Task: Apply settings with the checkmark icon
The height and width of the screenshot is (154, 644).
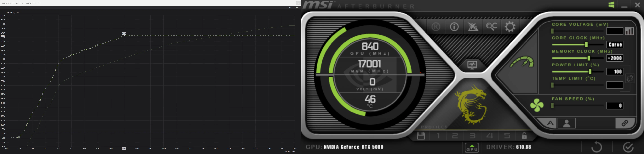Action: [628, 147]
